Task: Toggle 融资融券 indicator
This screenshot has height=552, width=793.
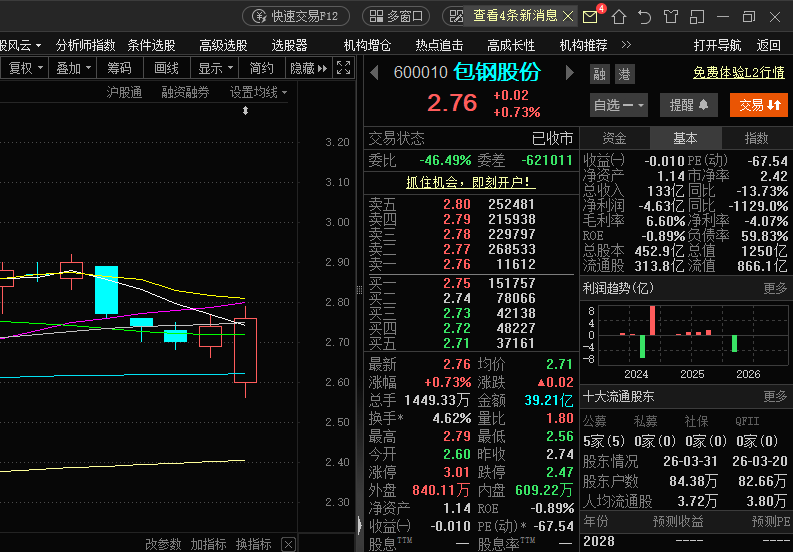Action: click(185, 93)
